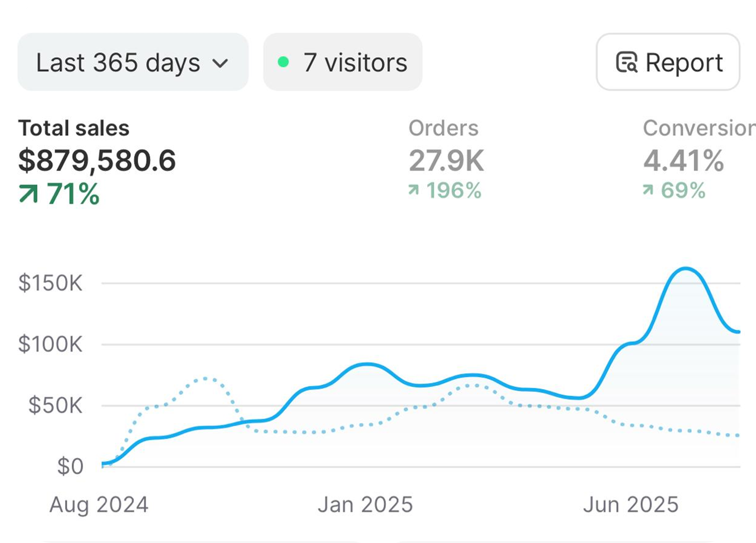
Task: Click the $879,580.6 total sales value
Action: click(97, 160)
